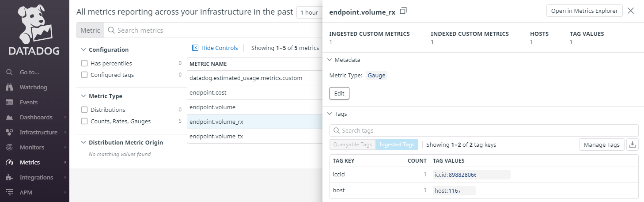The height and width of the screenshot is (202, 644).
Task: Switch to the Queryable Tags tab
Action: click(x=352, y=145)
